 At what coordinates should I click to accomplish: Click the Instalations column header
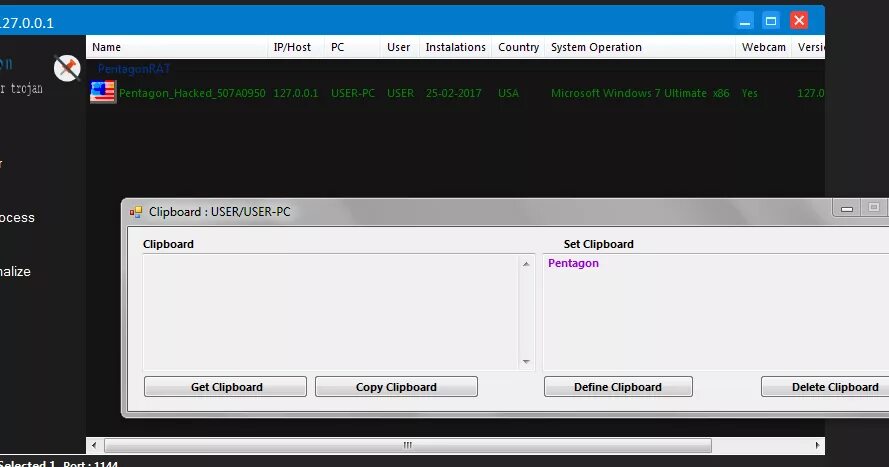click(x=455, y=47)
